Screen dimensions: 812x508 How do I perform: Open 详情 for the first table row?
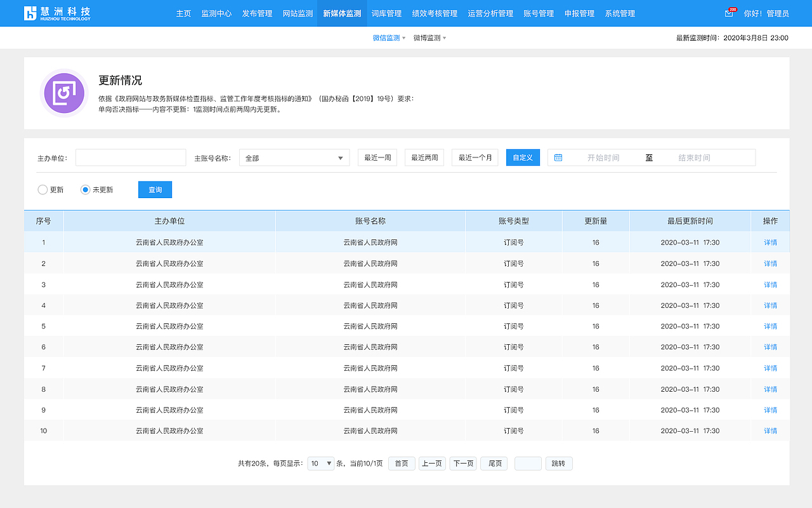pyautogui.click(x=769, y=242)
